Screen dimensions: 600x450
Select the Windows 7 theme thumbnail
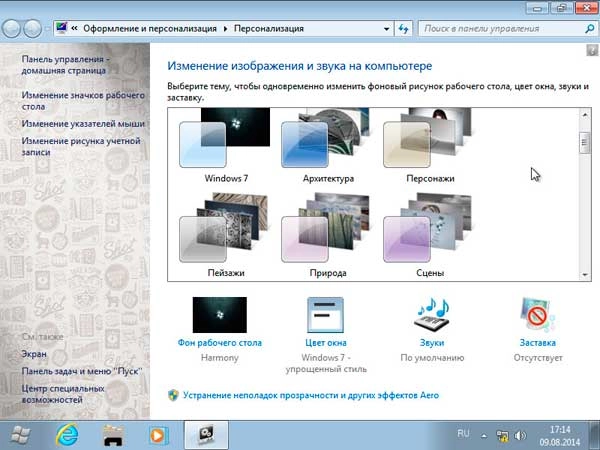pyautogui.click(x=225, y=139)
